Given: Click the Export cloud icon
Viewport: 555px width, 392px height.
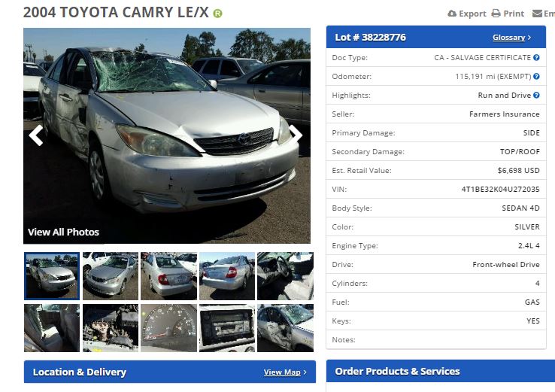Looking at the screenshot, I should tap(452, 14).
